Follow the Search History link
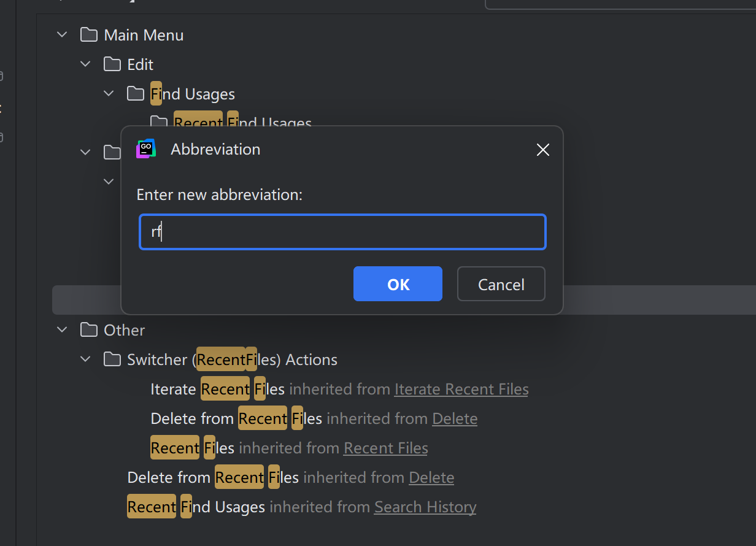The image size is (756, 546). tap(425, 507)
